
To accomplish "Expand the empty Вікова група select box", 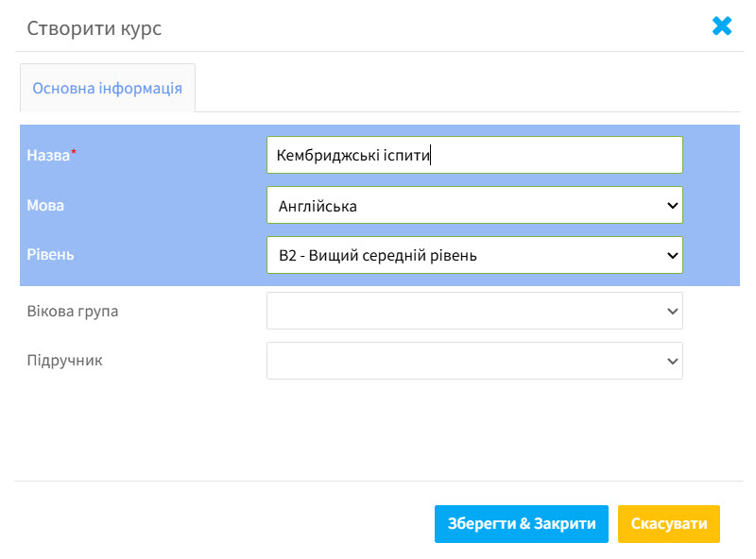I will 474,311.
